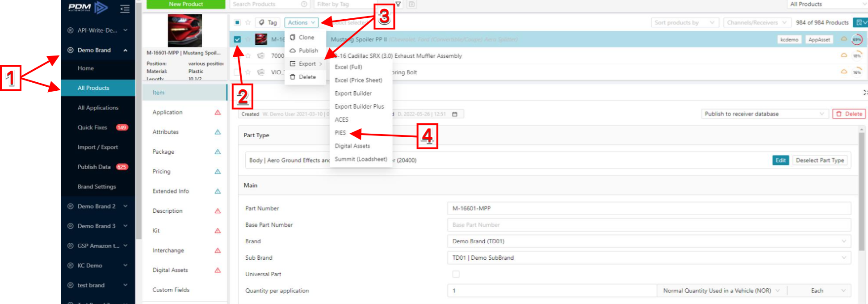
Task: Click Deselect Part Type button
Action: [x=820, y=160]
